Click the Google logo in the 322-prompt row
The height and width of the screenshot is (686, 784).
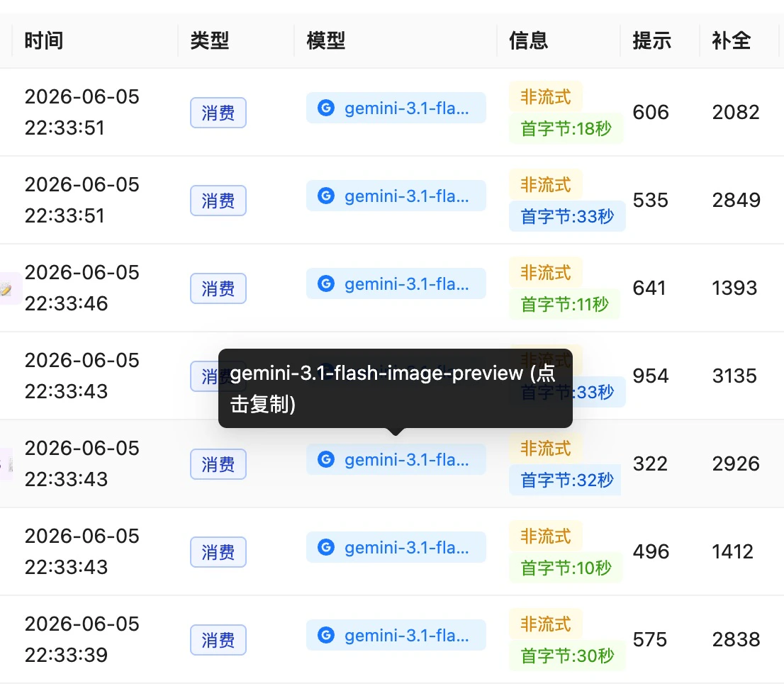tap(326, 459)
